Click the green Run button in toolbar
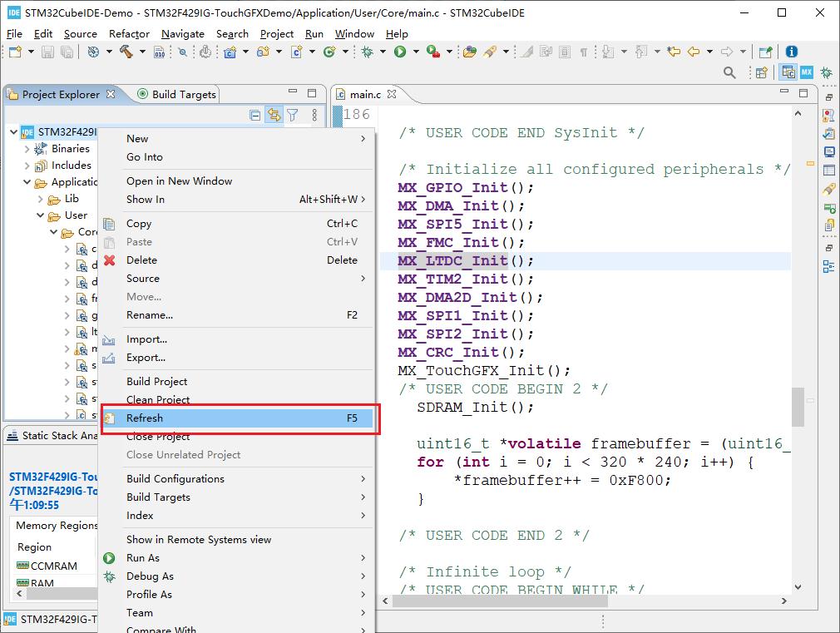This screenshot has width=840, height=633. pos(400,52)
